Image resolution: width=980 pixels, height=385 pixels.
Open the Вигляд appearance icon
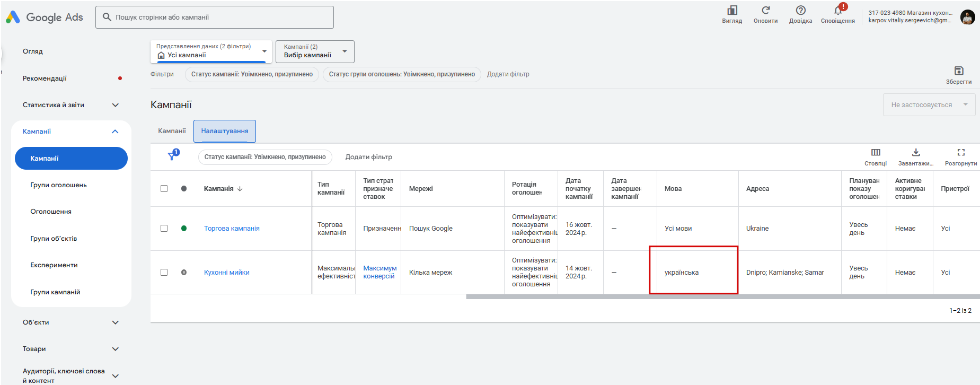(732, 11)
